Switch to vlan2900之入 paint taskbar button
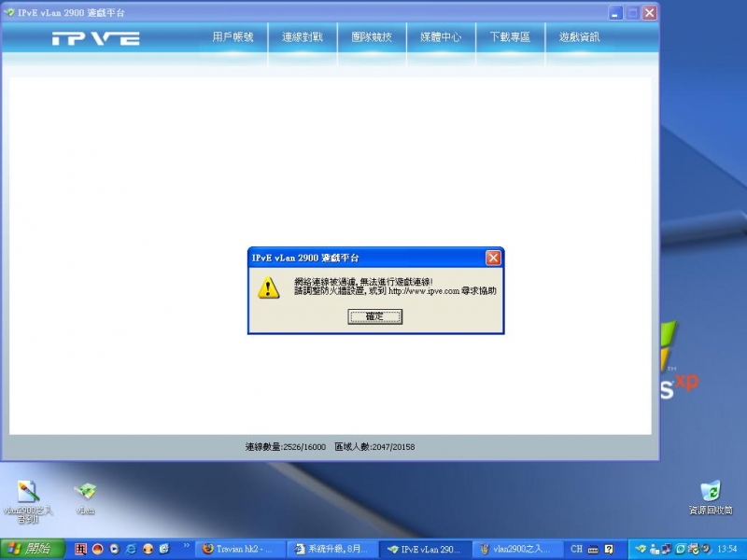 [x=517, y=549]
